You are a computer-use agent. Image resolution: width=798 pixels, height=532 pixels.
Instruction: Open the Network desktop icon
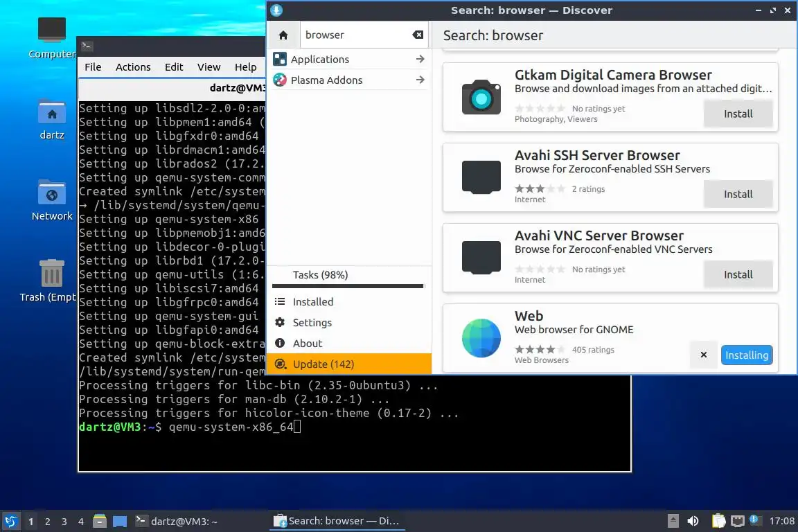pyautogui.click(x=52, y=200)
